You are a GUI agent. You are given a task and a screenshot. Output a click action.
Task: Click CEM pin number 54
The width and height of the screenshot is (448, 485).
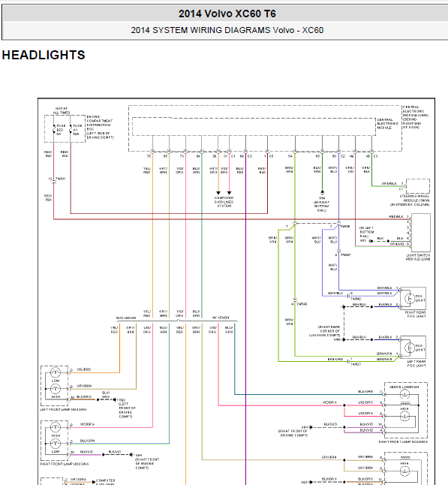tap(290, 156)
